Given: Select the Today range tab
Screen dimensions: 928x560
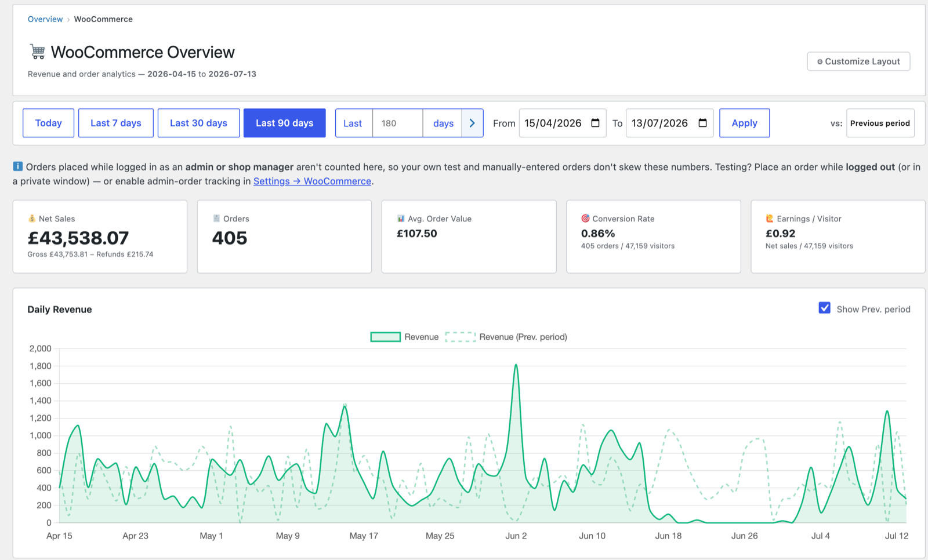Looking at the screenshot, I should tap(49, 123).
